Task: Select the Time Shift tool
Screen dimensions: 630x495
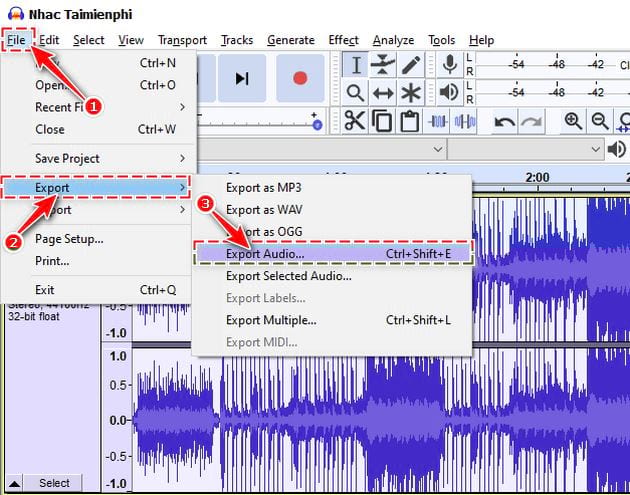Action: [382, 93]
